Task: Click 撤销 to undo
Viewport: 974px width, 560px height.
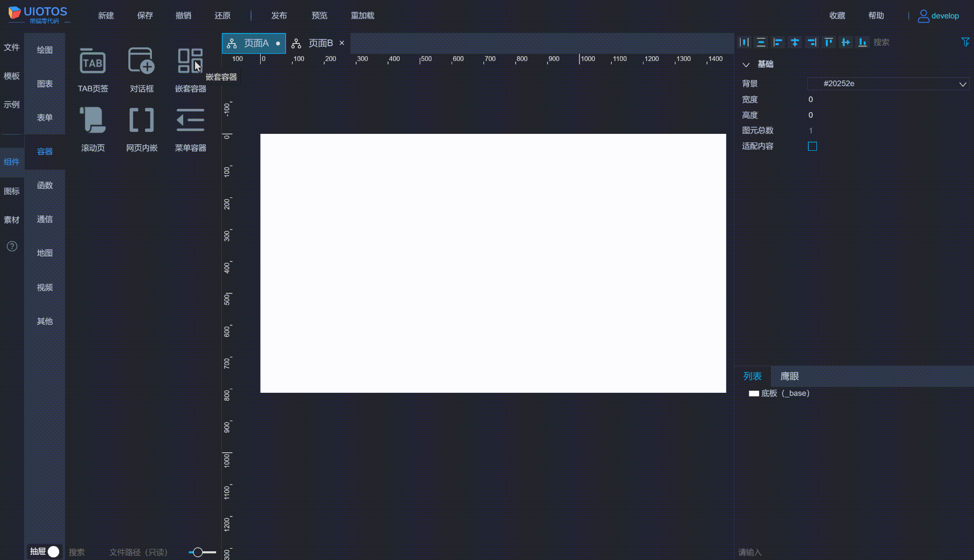Action: (x=184, y=16)
